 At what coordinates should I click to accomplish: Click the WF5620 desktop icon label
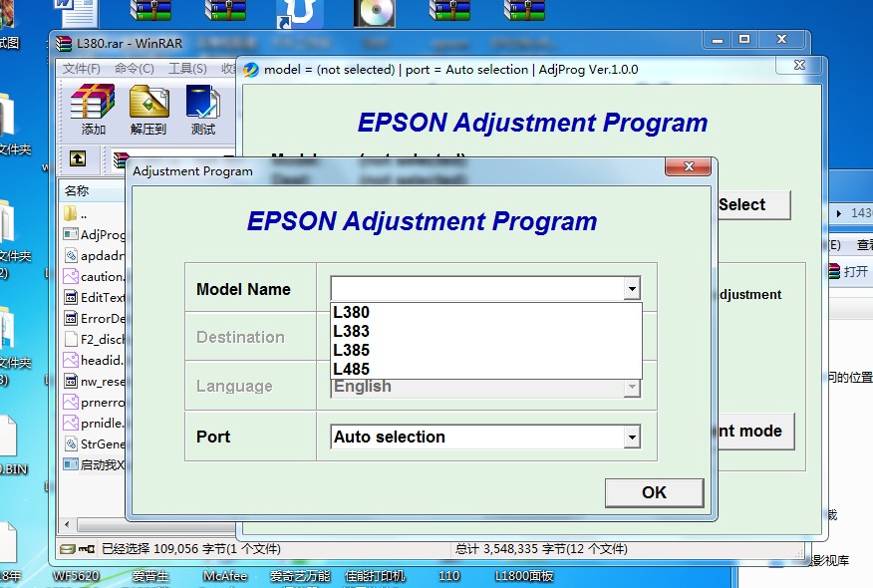pos(77,576)
